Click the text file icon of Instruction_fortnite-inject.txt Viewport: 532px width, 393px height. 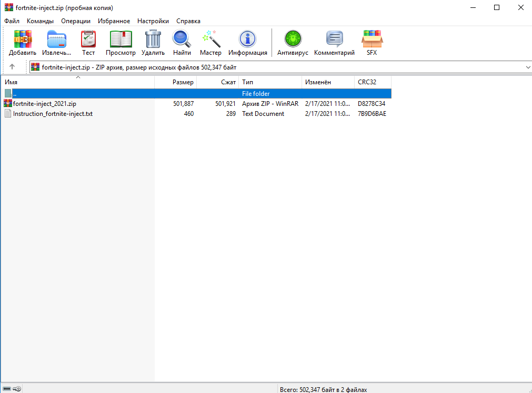click(8, 113)
